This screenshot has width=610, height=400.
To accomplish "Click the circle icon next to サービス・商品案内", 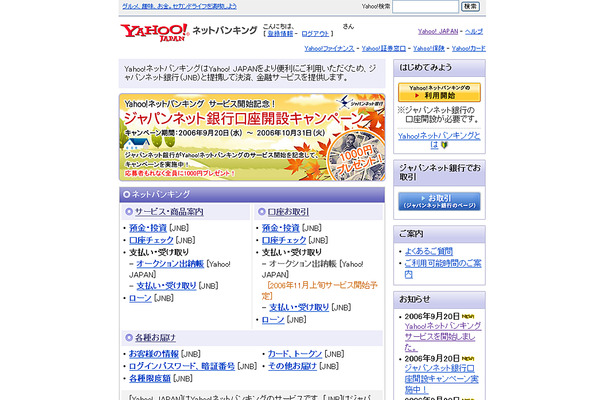I will tap(129, 212).
